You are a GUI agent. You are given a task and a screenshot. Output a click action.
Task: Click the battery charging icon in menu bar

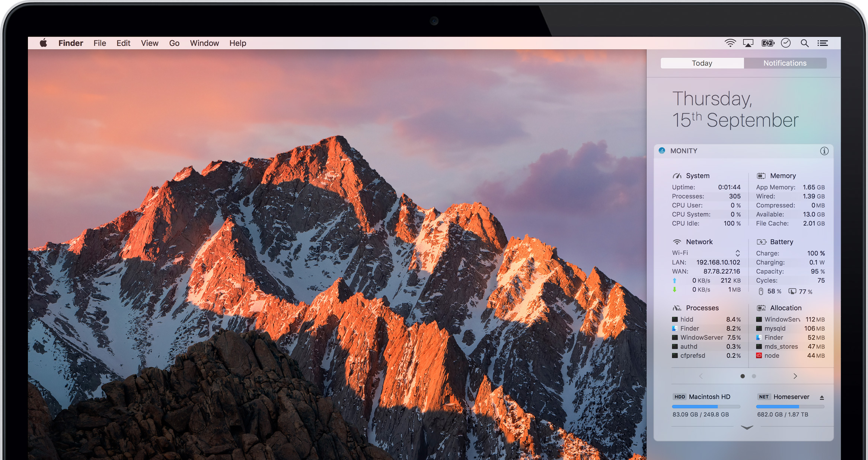pyautogui.click(x=768, y=43)
